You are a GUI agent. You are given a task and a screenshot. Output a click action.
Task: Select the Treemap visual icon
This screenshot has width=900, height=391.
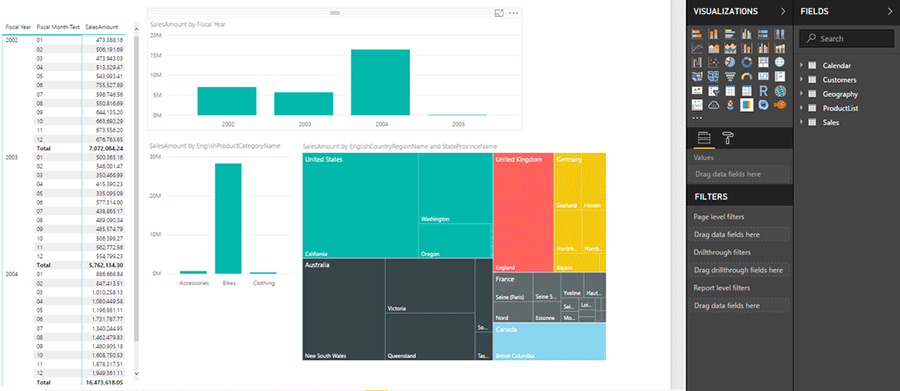[763, 62]
